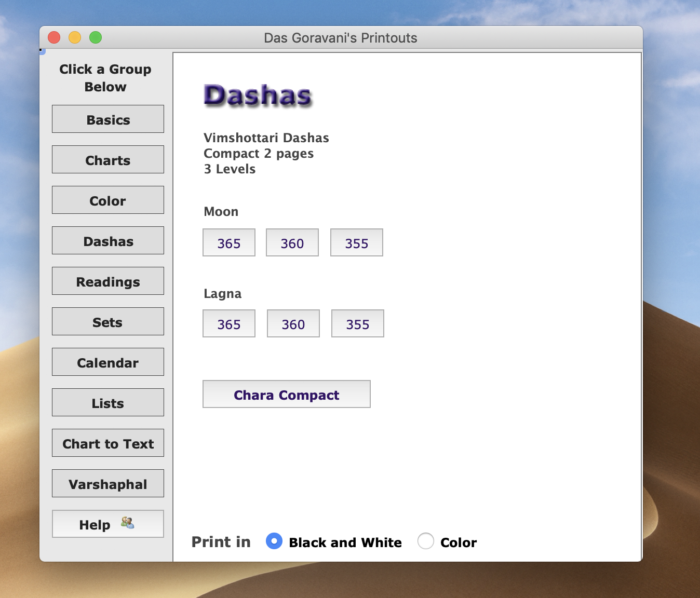The height and width of the screenshot is (598, 700).
Task: Show the Lists group
Action: click(108, 403)
